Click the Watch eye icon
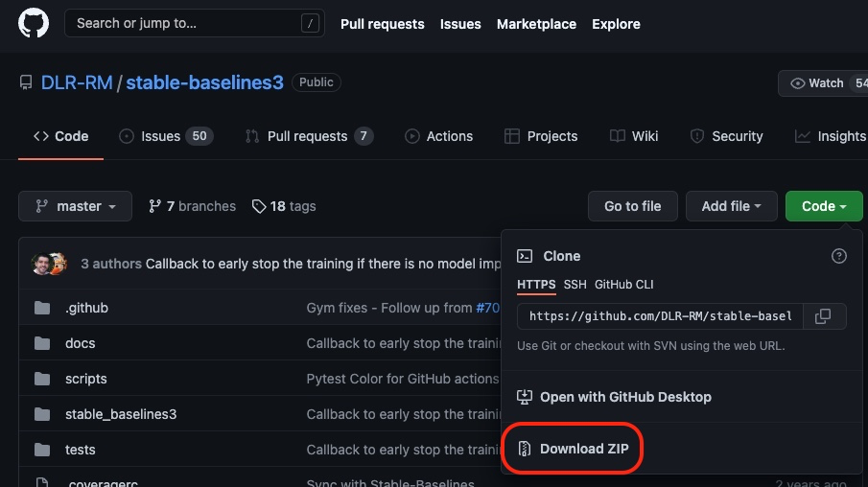 (x=797, y=83)
